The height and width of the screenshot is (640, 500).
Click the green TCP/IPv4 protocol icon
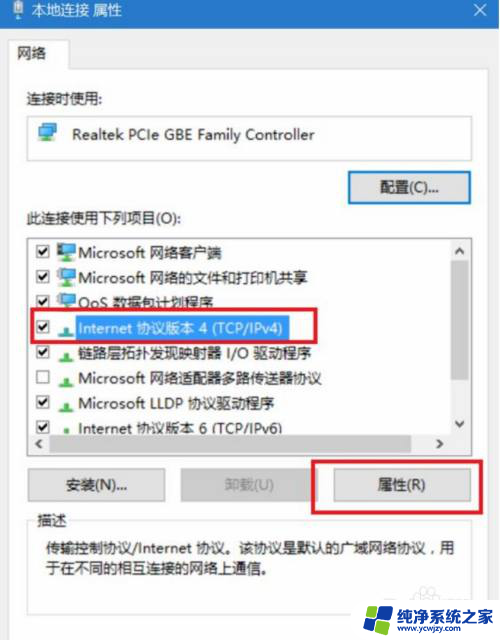click(x=66, y=331)
